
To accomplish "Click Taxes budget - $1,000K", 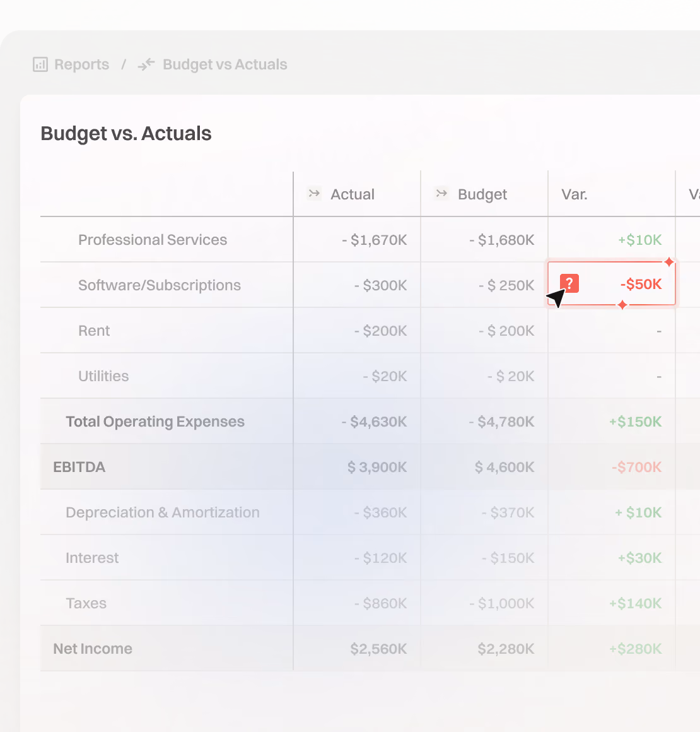I will (502, 603).
